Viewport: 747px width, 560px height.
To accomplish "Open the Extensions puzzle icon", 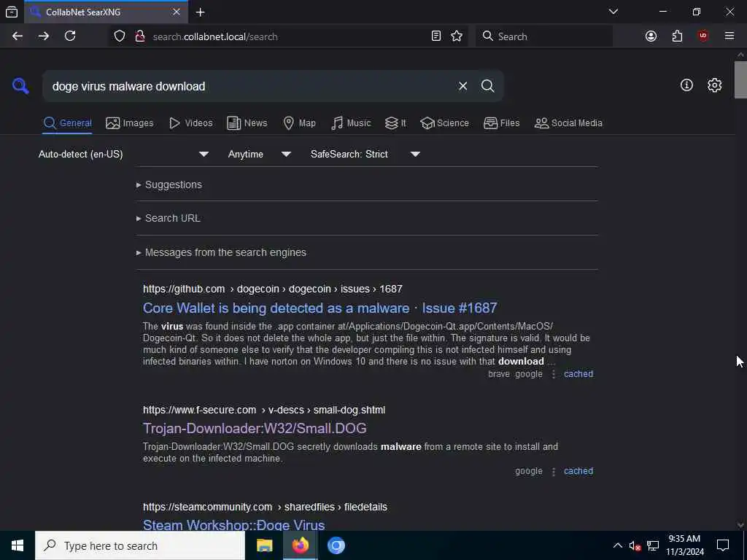I will pyautogui.click(x=677, y=36).
